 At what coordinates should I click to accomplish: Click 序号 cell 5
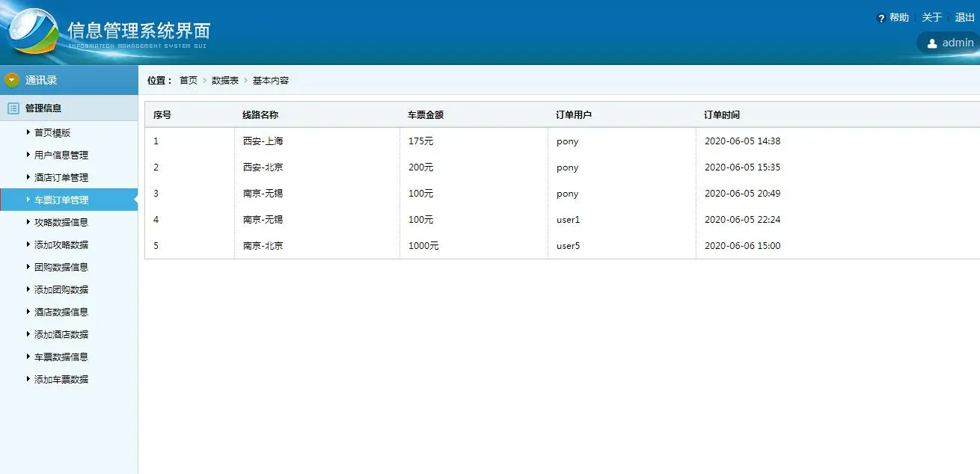coord(156,246)
